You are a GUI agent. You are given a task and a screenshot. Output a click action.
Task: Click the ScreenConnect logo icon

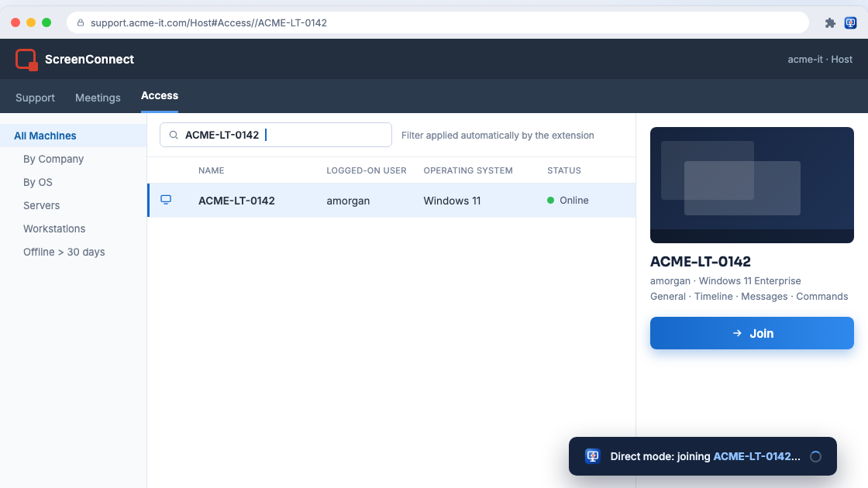point(26,60)
